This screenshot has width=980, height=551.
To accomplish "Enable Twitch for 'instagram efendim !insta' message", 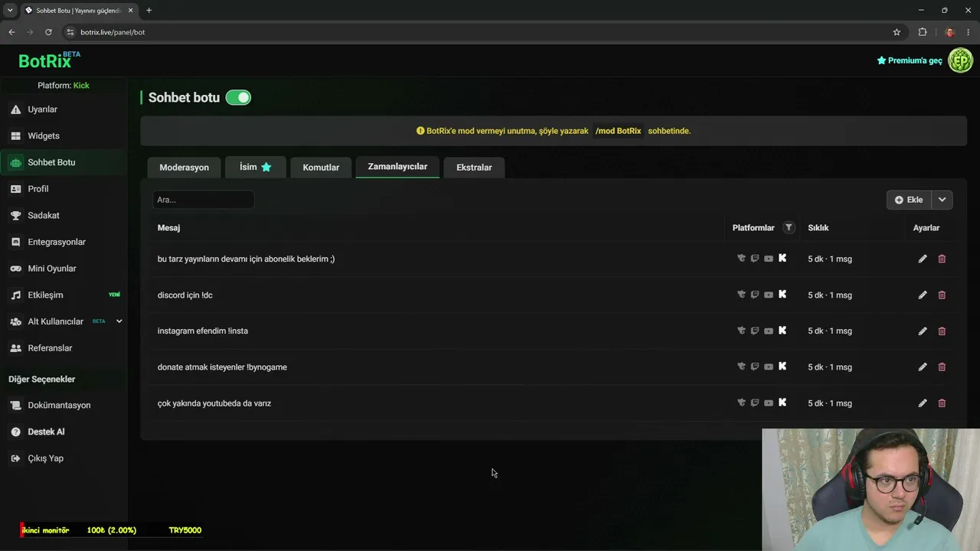I will (755, 331).
